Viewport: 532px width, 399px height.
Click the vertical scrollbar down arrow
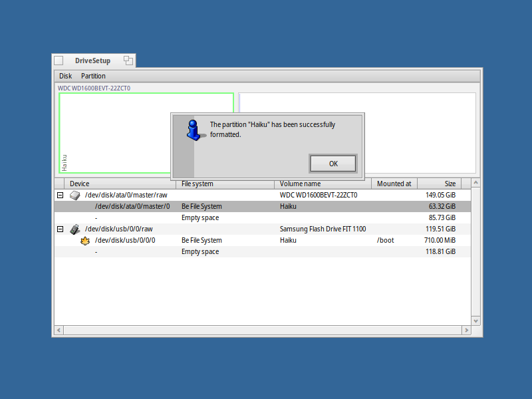475,321
